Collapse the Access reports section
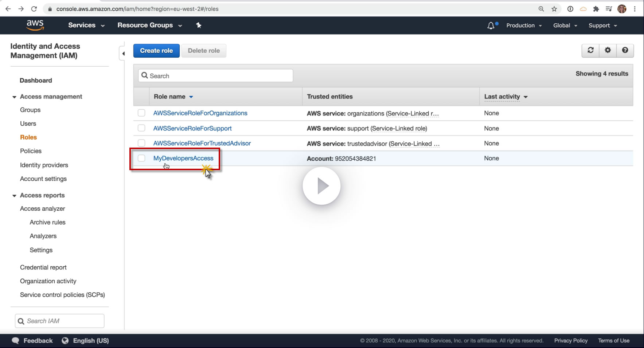 pyautogui.click(x=14, y=196)
